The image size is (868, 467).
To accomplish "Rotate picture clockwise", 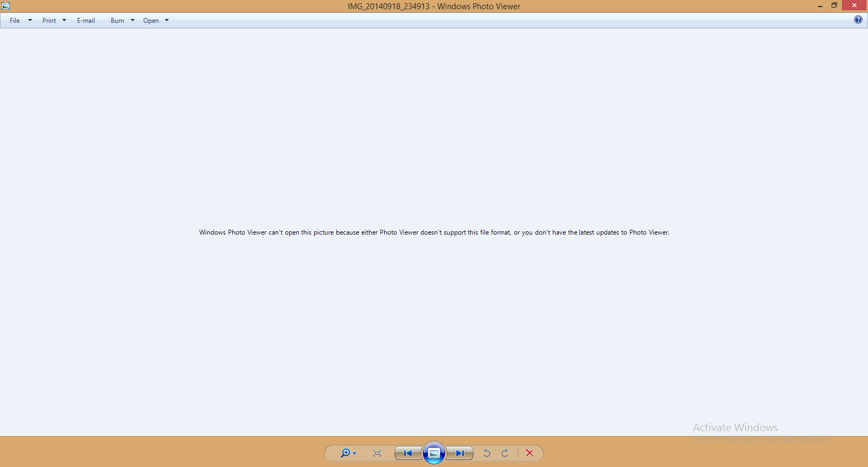I will pyautogui.click(x=505, y=453).
